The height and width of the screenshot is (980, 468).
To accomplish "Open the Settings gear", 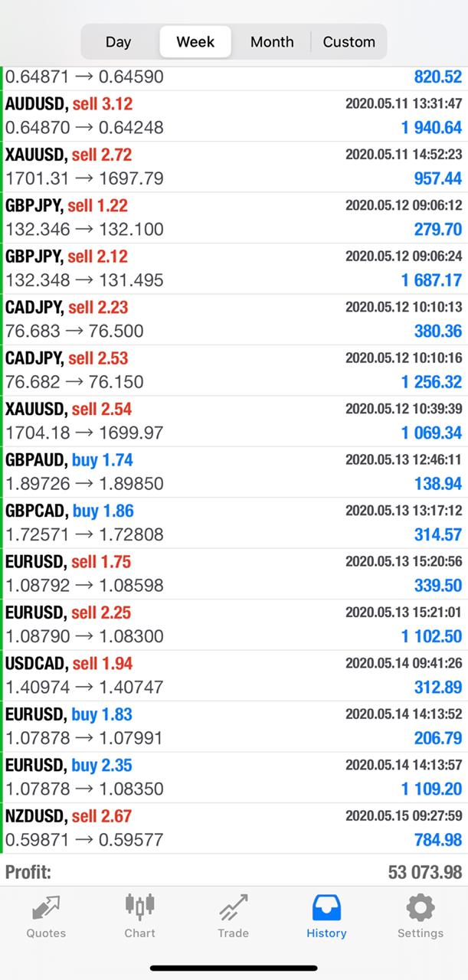I will pos(420,916).
